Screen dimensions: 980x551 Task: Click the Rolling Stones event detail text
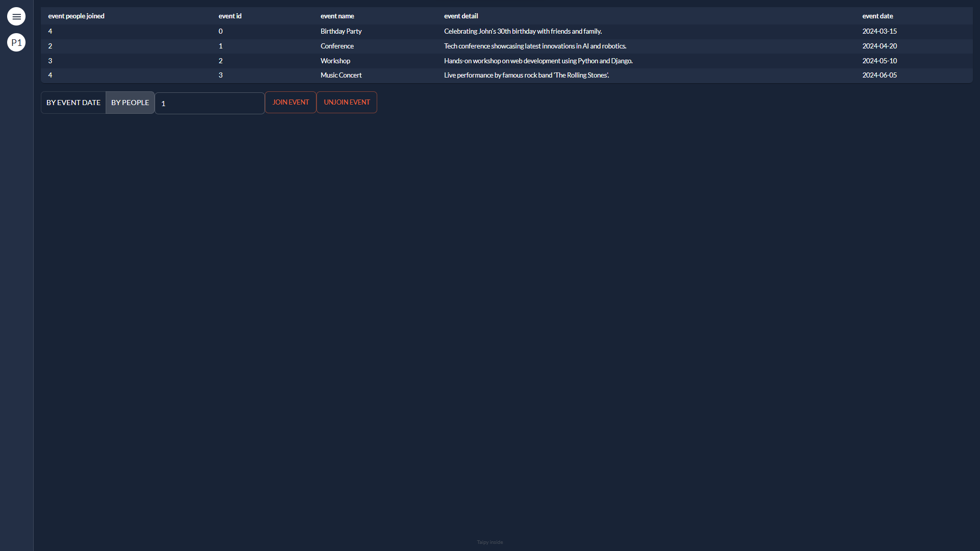coord(526,75)
